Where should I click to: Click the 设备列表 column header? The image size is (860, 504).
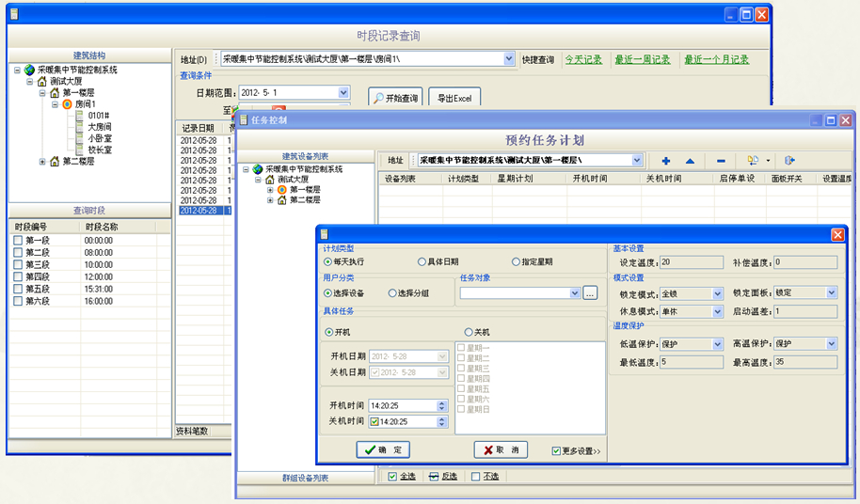tap(400, 178)
